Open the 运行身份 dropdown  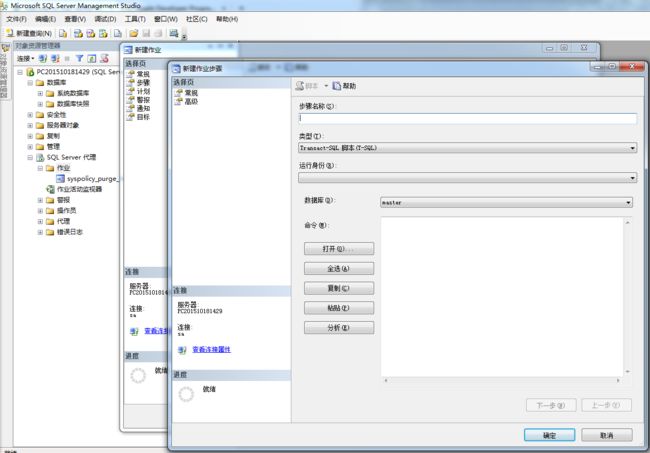(467, 178)
